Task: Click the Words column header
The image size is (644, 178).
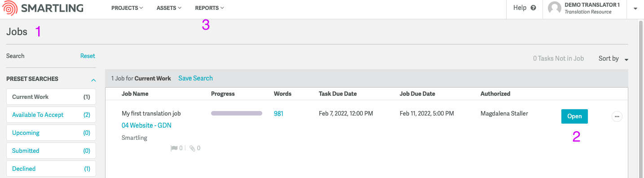Action: [282, 94]
